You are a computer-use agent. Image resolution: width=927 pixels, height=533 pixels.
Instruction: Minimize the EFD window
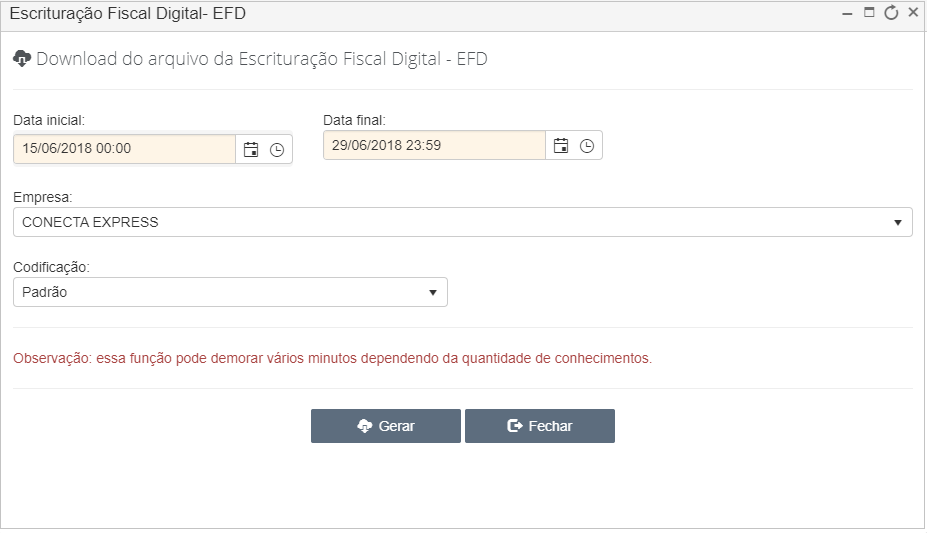(847, 13)
